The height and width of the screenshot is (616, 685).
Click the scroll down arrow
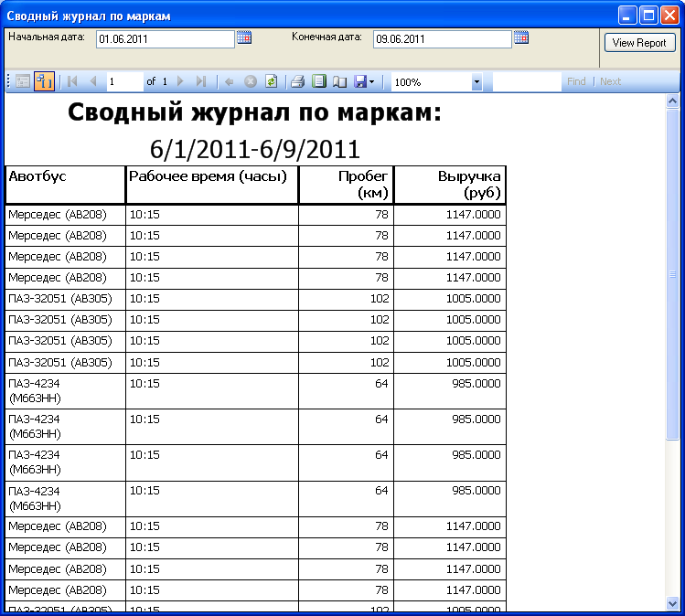672,603
